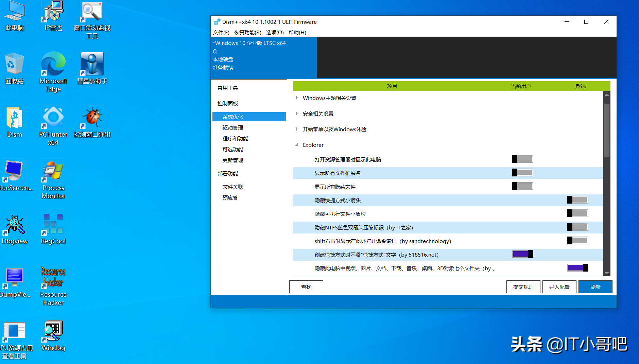Toggle 隐藏NTFS蓝色双箭头压缩标识 switch

pos(578,227)
